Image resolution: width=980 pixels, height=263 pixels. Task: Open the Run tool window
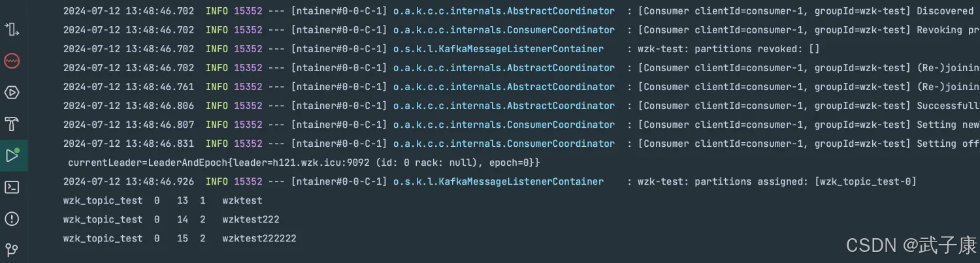coord(12,155)
